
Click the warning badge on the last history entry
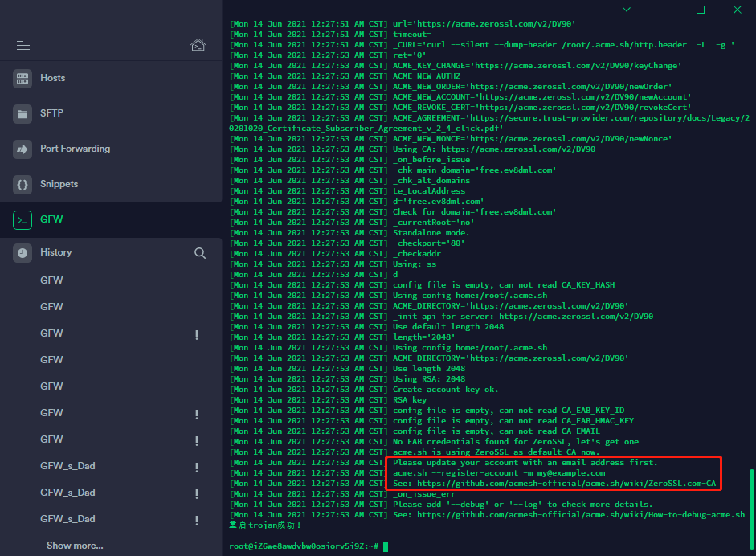(x=197, y=519)
